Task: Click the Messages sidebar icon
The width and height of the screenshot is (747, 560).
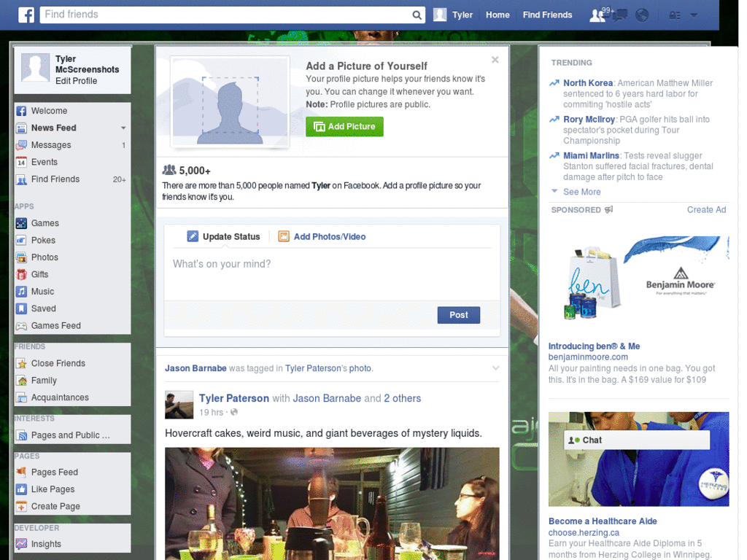Action: pos(21,145)
